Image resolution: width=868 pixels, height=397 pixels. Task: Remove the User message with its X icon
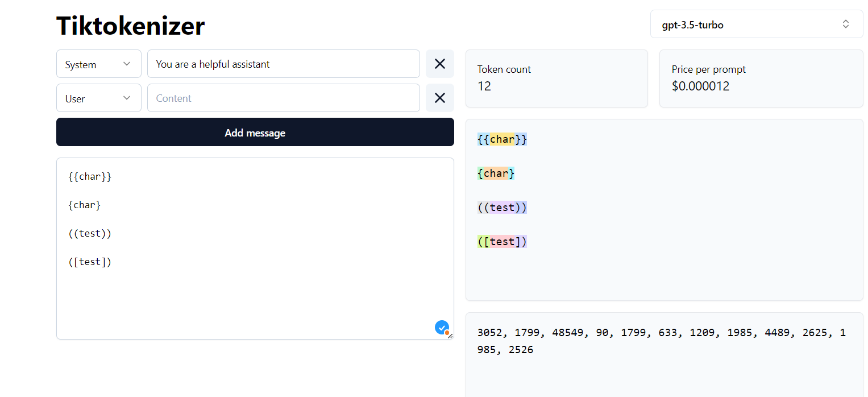[x=439, y=98]
